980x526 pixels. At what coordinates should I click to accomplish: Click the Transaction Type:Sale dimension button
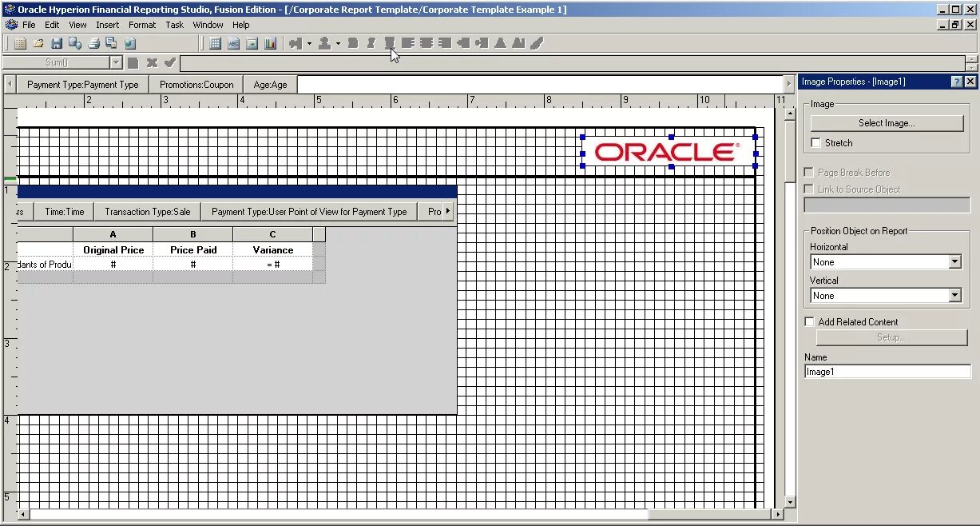pyautogui.click(x=148, y=212)
